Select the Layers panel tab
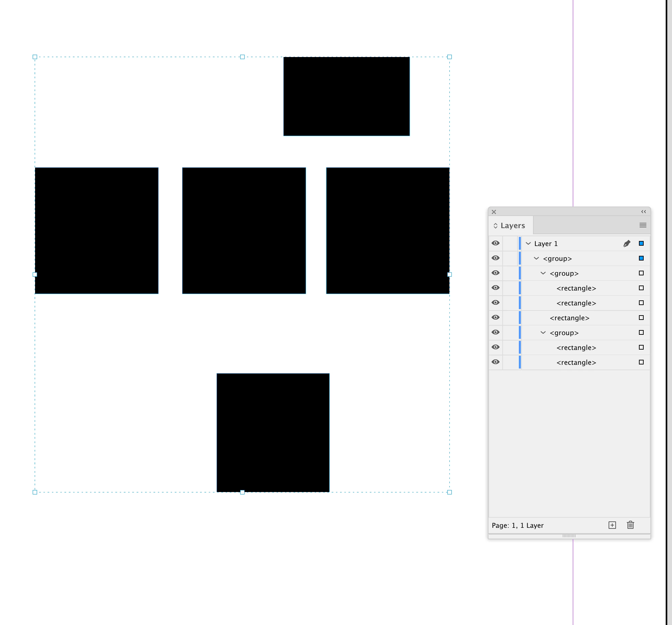Image resolution: width=672 pixels, height=625 pixels. (x=512, y=225)
